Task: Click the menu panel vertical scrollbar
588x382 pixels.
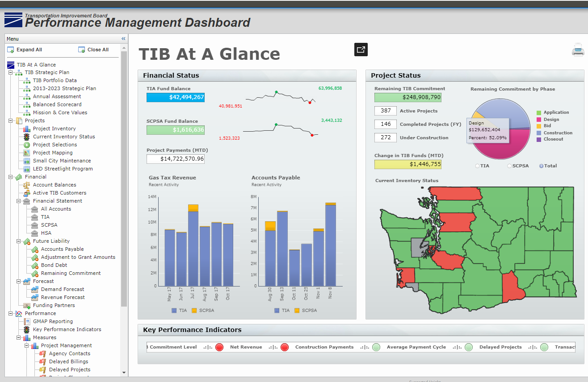Action: (x=124, y=179)
